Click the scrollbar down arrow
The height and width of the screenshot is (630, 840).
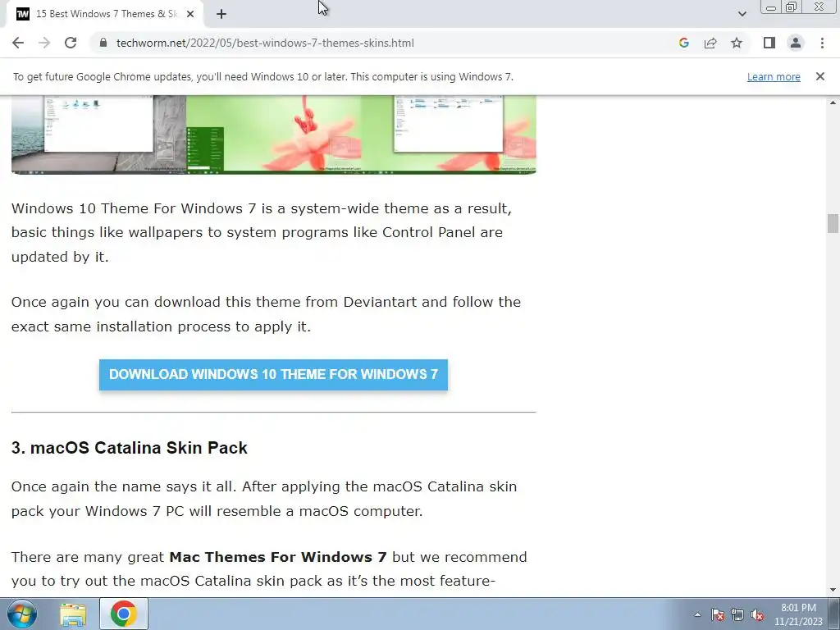pyautogui.click(x=833, y=591)
